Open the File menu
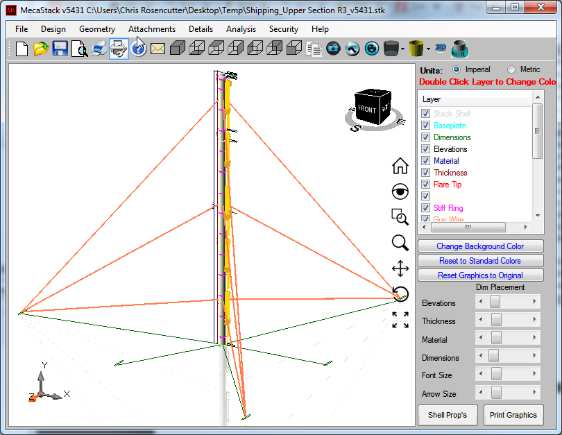Viewport: 562px width, 435px height. pyautogui.click(x=22, y=29)
